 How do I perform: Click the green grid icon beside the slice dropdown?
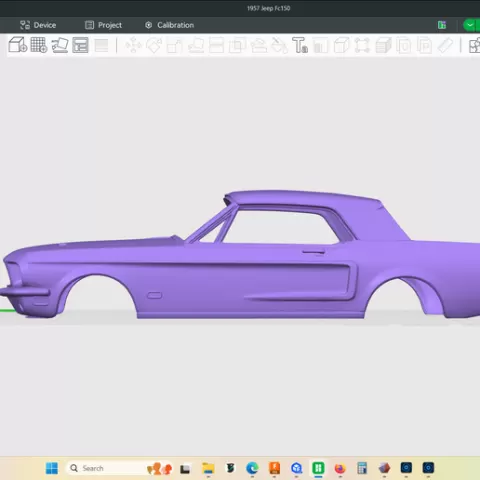pyautogui.click(x=442, y=25)
